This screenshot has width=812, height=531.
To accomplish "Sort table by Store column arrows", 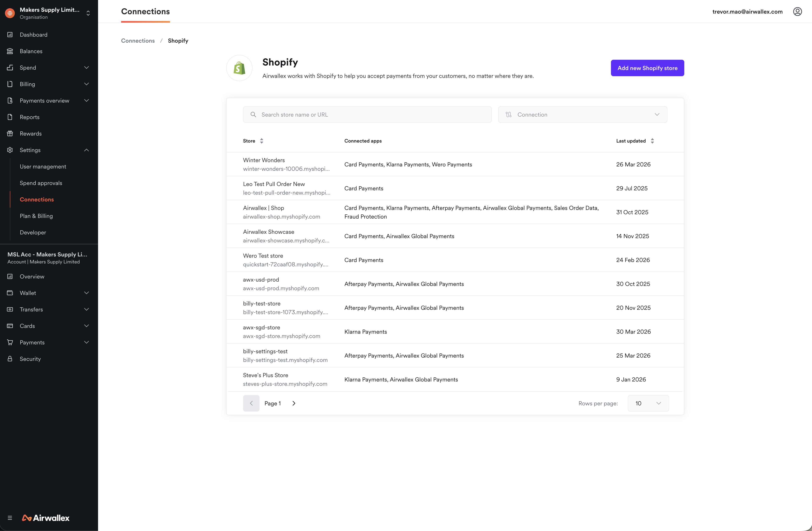I will [262, 141].
